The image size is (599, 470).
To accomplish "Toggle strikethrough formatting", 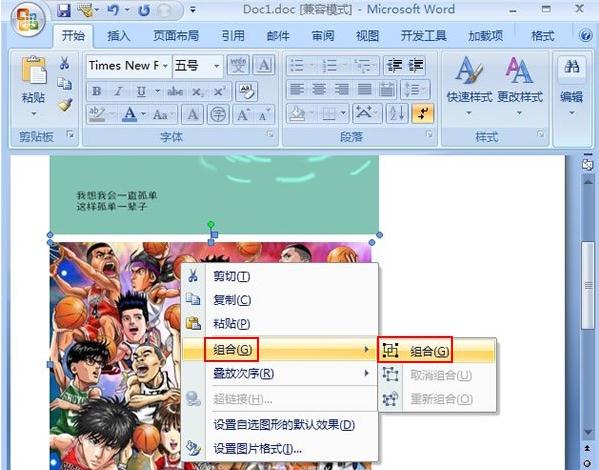I will pyautogui.click(x=175, y=91).
